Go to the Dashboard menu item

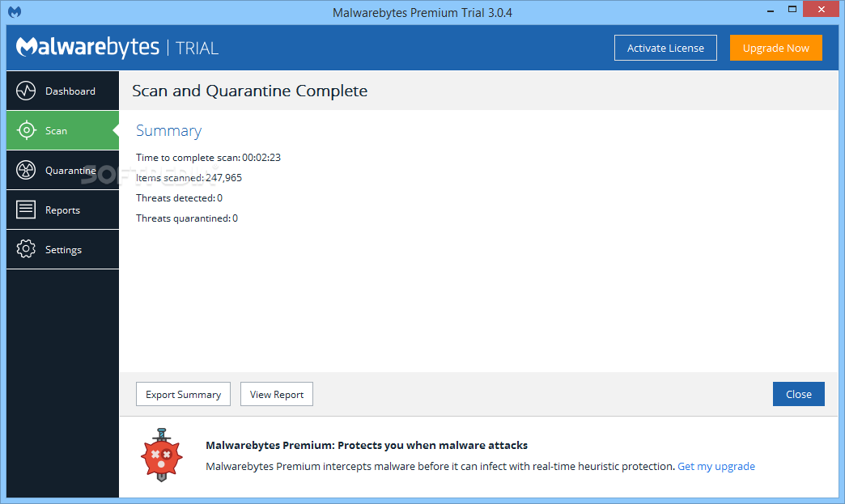(x=62, y=91)
